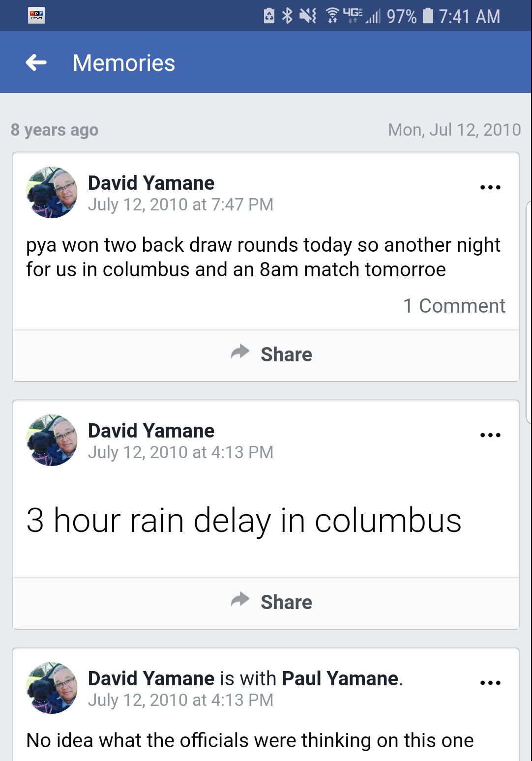532x761 pixels.
Task: Tap the Wi-Fi status icon
Action: (332, 16)
